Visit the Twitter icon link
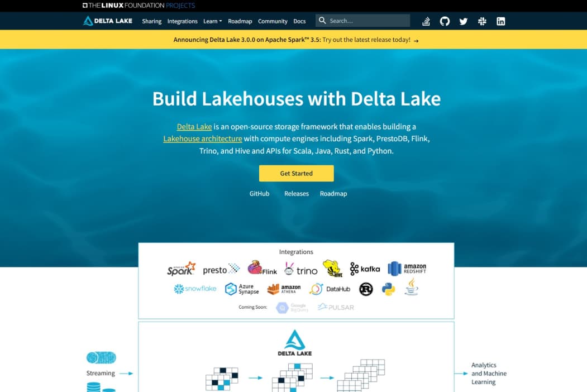The image size is (587, 392). [463, 21]
